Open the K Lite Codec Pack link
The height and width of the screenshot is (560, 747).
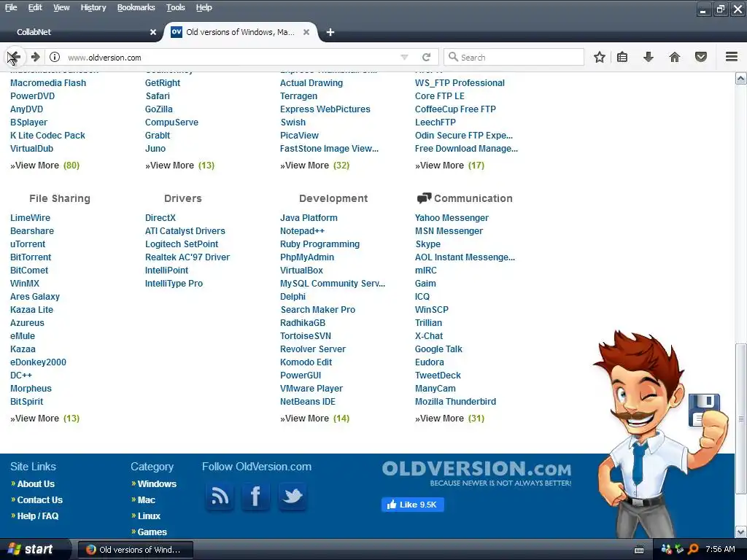point(47,135)
